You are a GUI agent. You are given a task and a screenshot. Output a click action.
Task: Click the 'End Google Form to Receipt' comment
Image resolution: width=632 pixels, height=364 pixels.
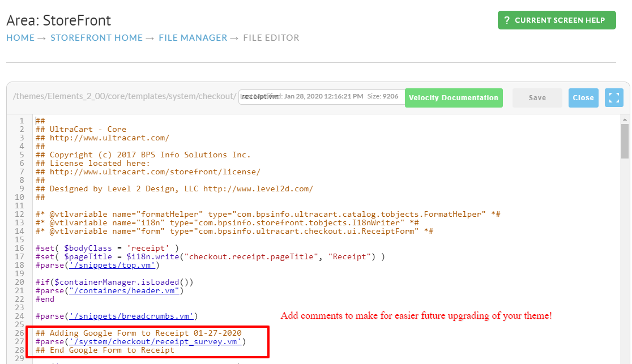105,350
